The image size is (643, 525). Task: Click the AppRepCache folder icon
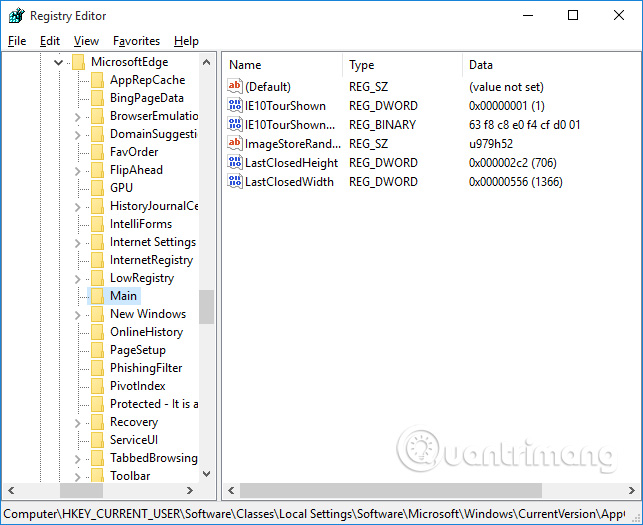97,80
